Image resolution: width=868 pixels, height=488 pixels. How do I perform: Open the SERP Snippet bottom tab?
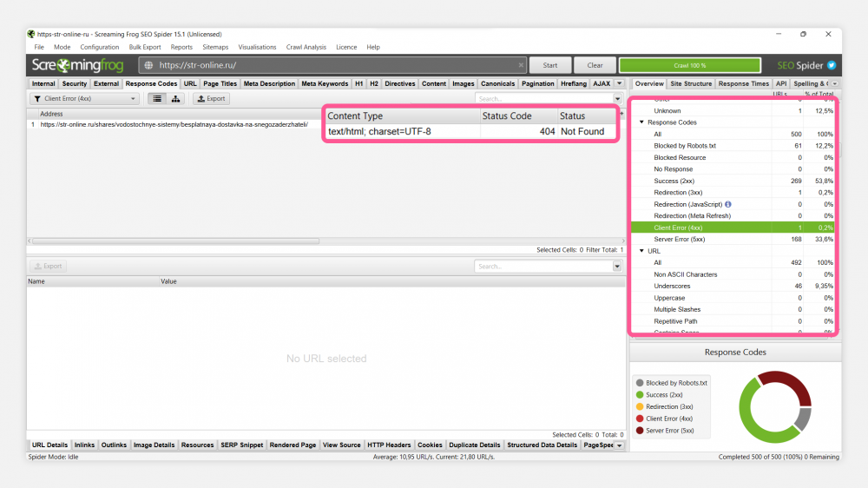coord(242,445)
